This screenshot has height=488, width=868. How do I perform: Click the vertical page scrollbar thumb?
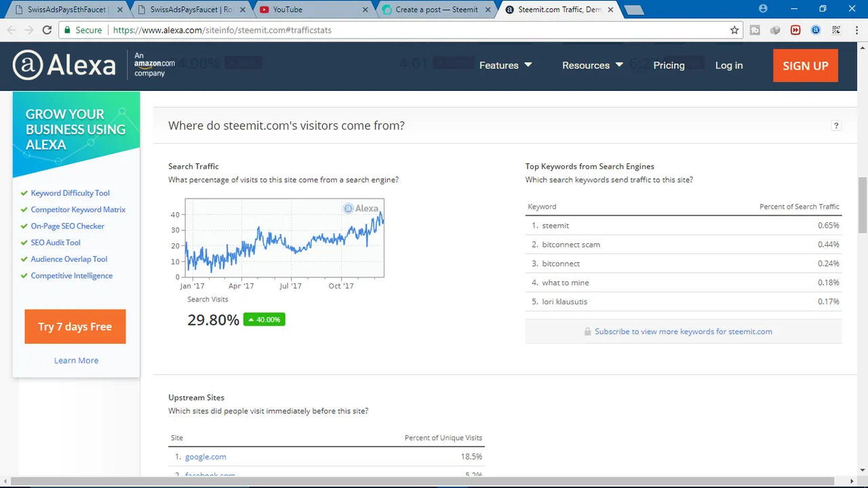pos(862,205)
